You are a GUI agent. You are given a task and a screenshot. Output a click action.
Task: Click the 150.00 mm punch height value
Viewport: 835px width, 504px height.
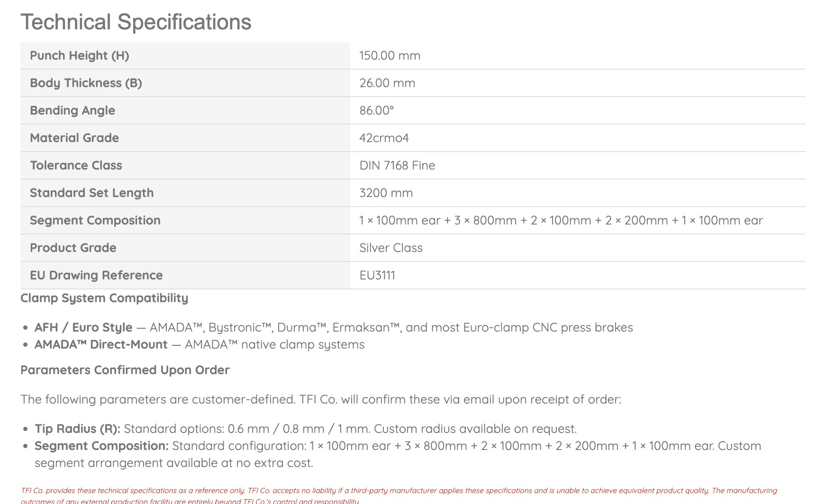[x=390, y=55]
